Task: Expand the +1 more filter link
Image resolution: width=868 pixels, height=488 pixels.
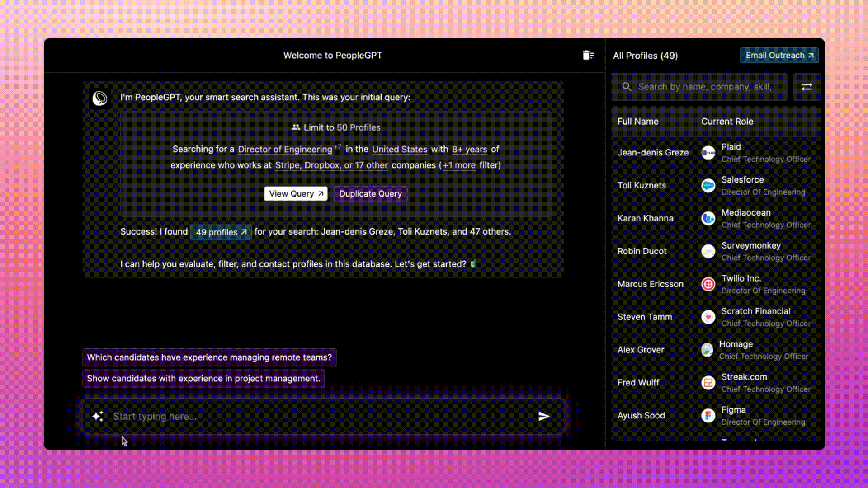Action: 459,165
